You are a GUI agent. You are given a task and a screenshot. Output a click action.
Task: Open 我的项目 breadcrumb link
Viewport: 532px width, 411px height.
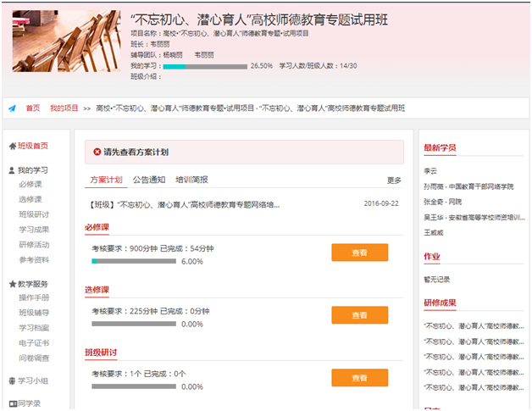coord(64,108)
